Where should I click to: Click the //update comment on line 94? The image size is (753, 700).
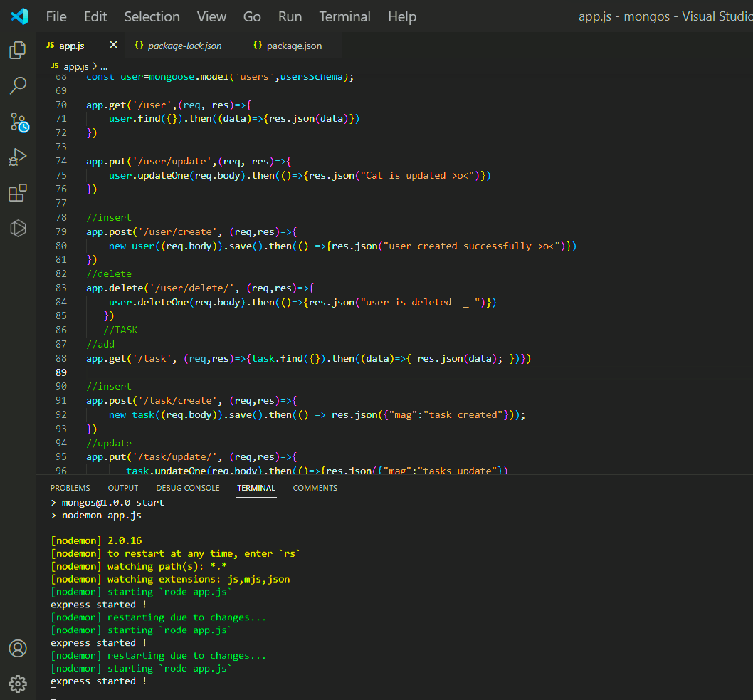[109, 443]
